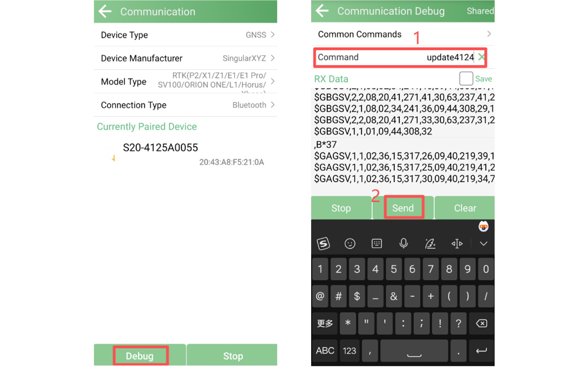Tap the underscore key
588x367 pixels.
click(x=376, y=296)
